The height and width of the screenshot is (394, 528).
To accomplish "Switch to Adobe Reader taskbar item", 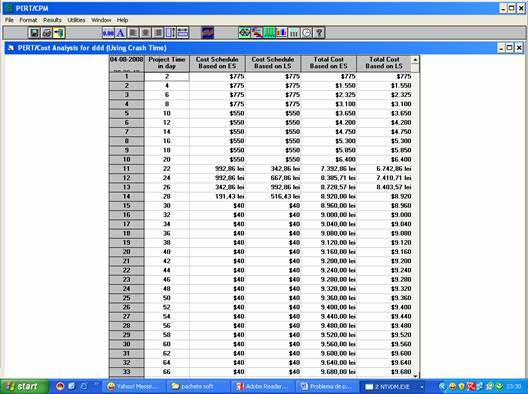I will pyautogui.click(x=263, y=387).
